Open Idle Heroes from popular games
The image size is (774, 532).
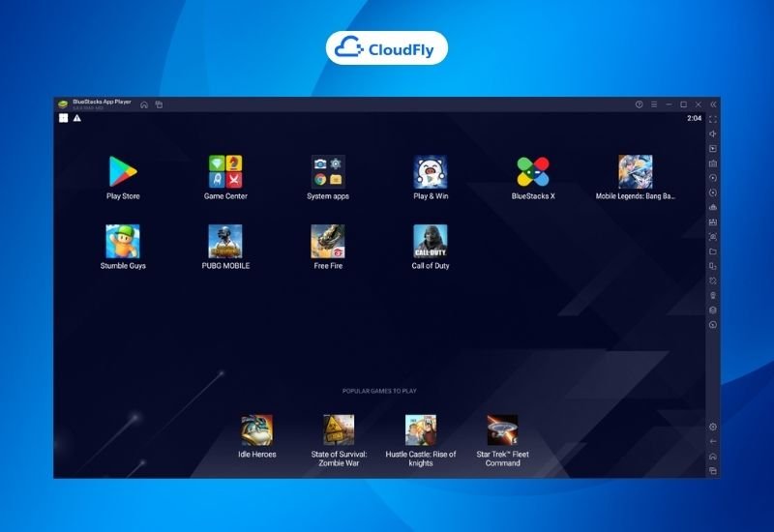257,429
